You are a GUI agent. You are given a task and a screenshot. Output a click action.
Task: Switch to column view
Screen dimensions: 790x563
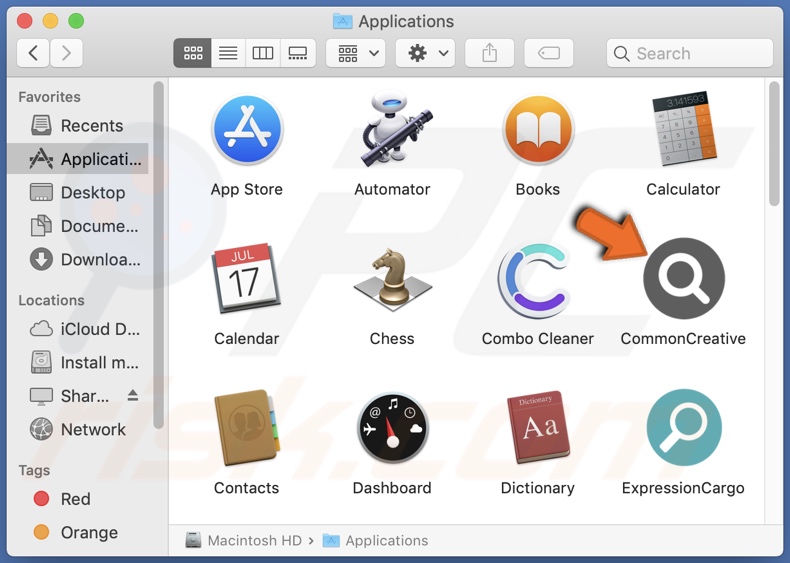[262, 53]
